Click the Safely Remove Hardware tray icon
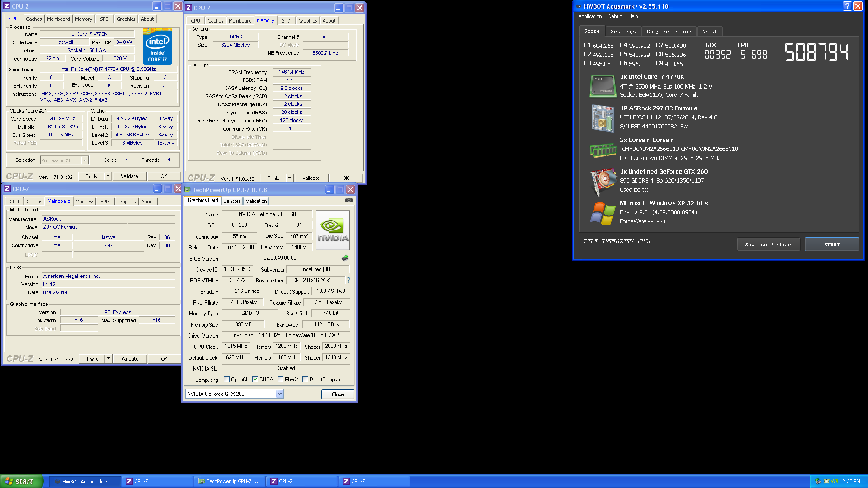This screenshot has width=868, height=488. click(818, 481)
